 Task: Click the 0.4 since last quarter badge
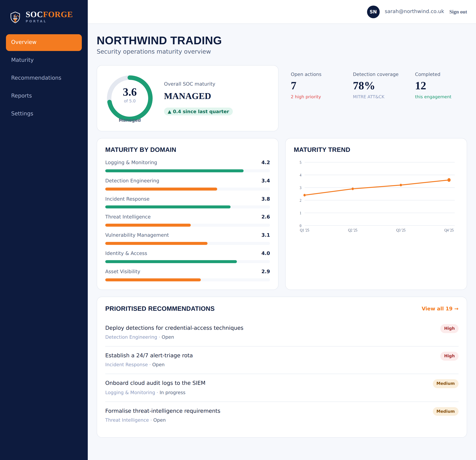[198, 111]
